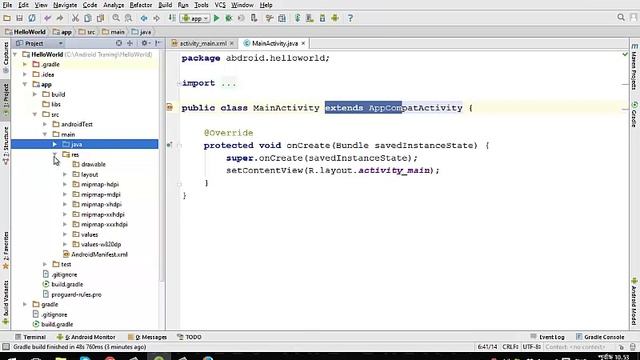
Task: Hide the Project panel with hide icon
Action: click(158, 43)
